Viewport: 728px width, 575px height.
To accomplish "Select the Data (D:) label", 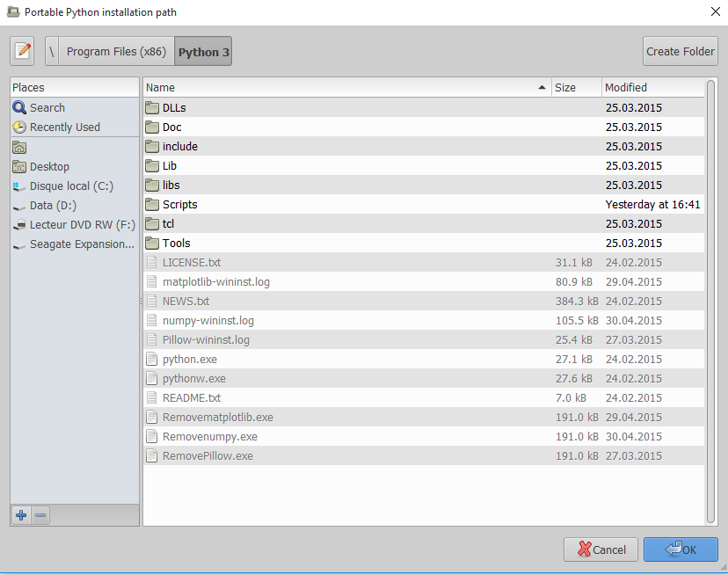I will click(54, 206).
